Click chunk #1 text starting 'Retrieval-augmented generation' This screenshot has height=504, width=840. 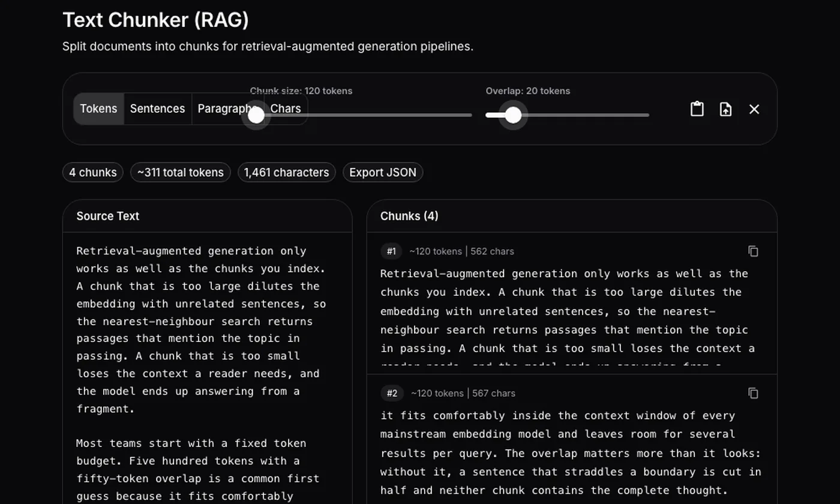pyautogui.click(x=568, y=318)
